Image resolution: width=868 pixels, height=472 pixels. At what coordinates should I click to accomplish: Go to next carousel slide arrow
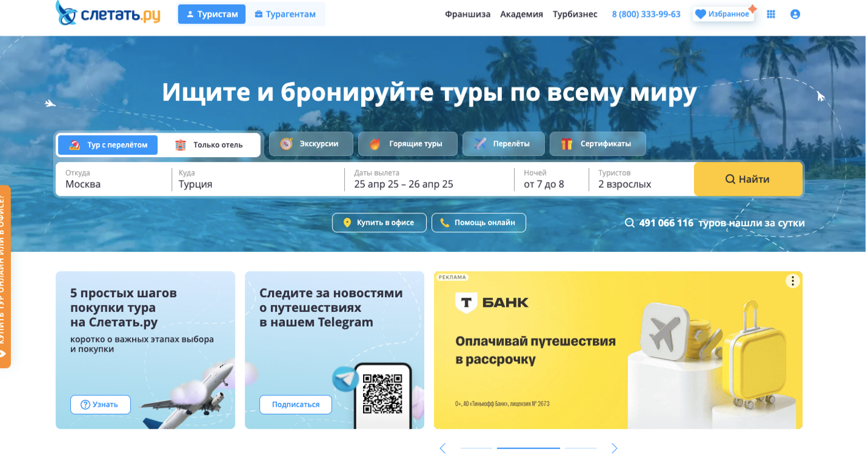click(614, 448)
